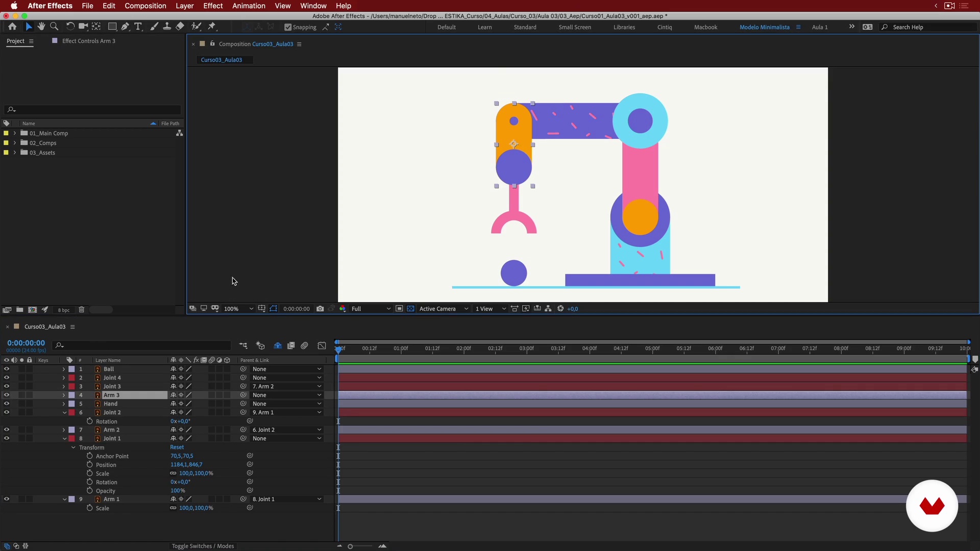Open the Apple menu
Image resolution: width=980 pixels, height=551 pixels.
pyautogui.click(x=14, y=6)
